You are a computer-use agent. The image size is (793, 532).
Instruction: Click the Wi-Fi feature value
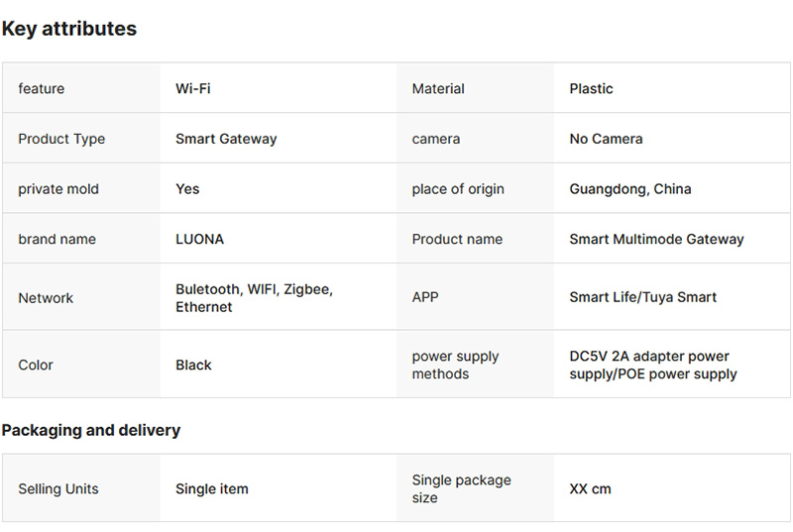point(193,88)
